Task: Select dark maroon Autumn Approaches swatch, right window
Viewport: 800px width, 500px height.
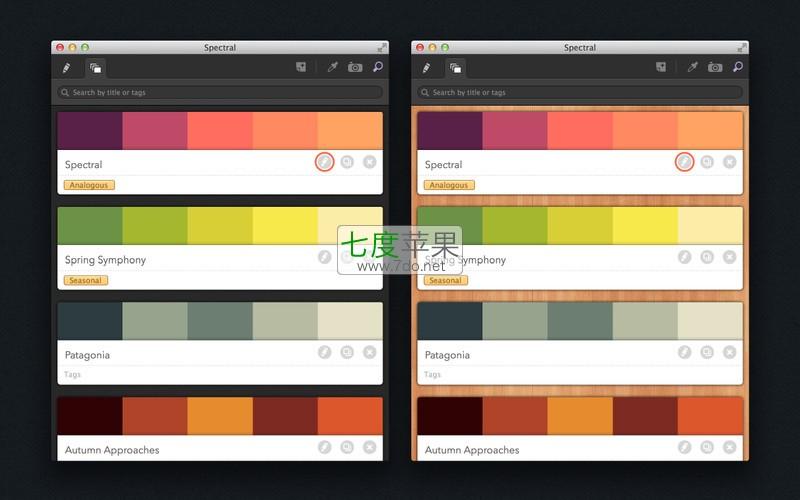Action: (449, 416)
